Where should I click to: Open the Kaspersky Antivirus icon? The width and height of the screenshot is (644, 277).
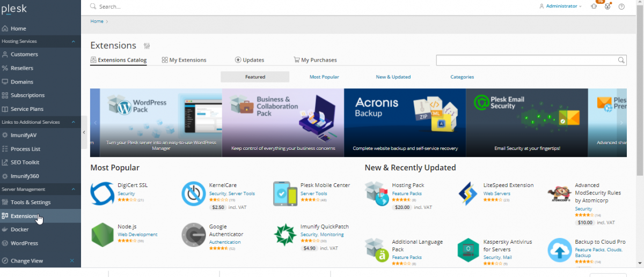468,250
